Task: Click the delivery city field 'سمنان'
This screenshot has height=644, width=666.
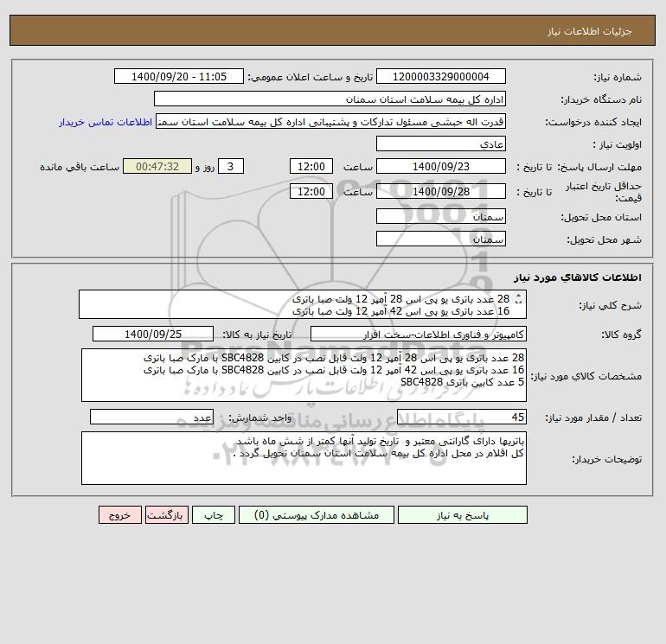Action: pyautogui.click(x=441, y=239)
